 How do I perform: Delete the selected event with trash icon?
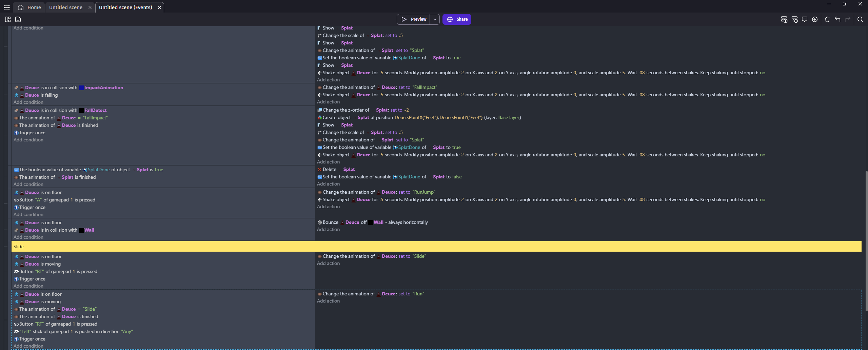click(827, 19)
